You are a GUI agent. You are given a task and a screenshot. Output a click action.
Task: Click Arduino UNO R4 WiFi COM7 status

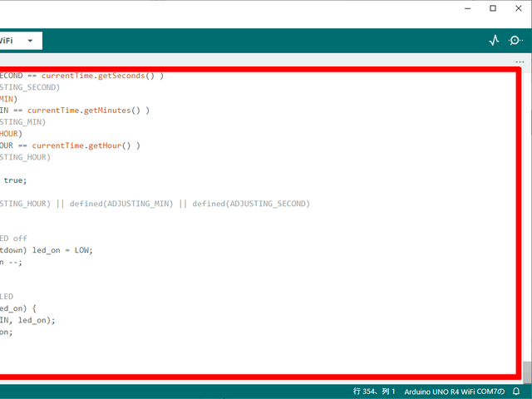[455, 391]
